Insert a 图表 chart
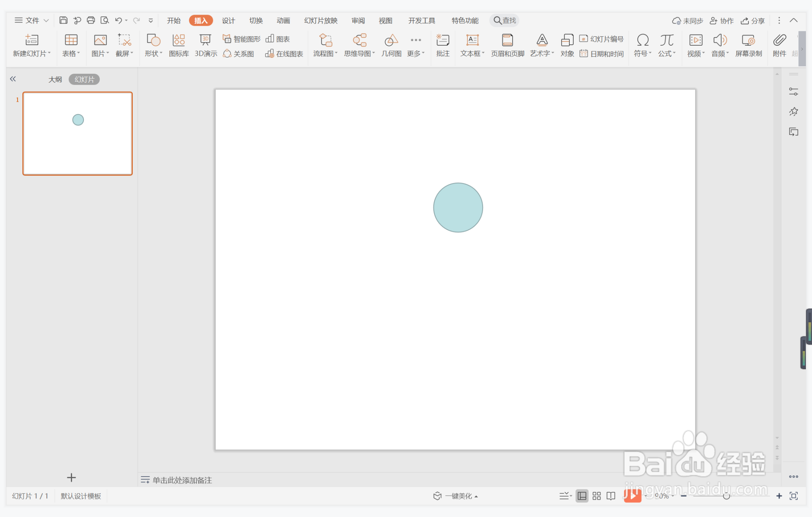 point(278,39)
